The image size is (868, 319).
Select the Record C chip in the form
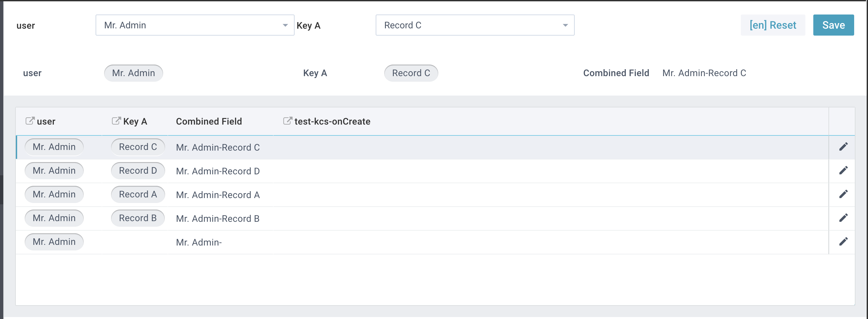[x=411, y=73]
